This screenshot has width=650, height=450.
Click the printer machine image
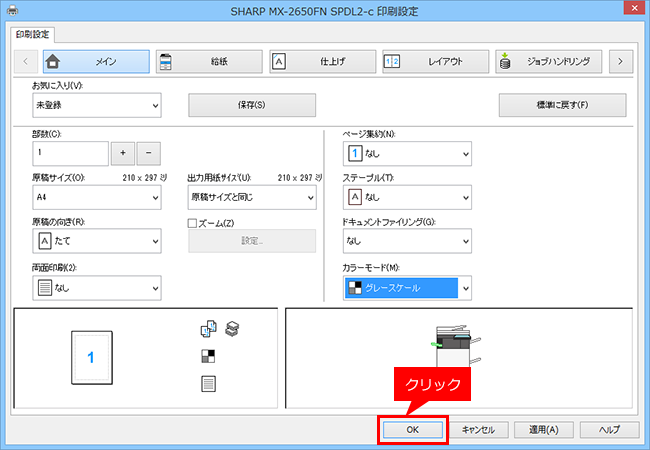456,345
